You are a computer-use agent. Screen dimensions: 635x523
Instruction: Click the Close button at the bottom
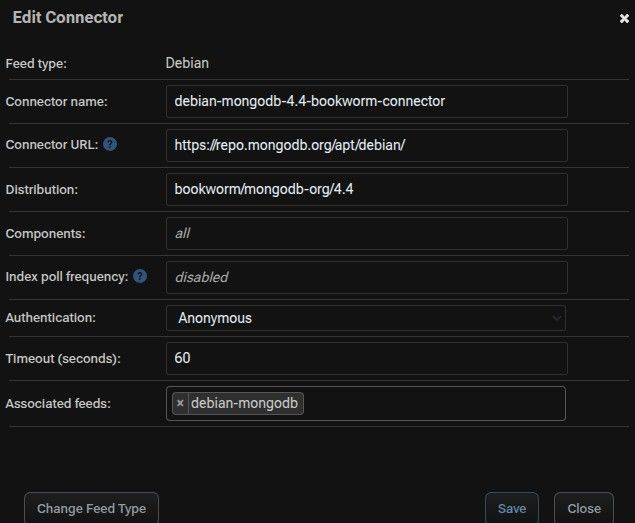584,508
